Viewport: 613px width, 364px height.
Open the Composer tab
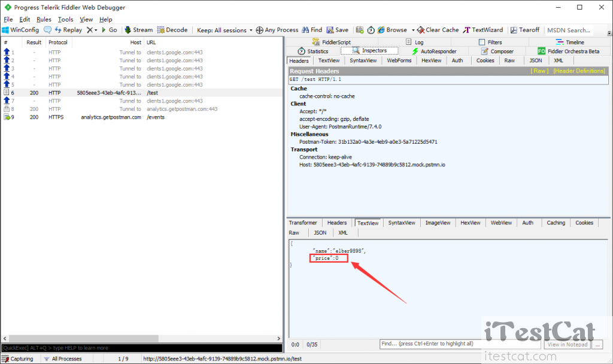(x=497, y=51)
